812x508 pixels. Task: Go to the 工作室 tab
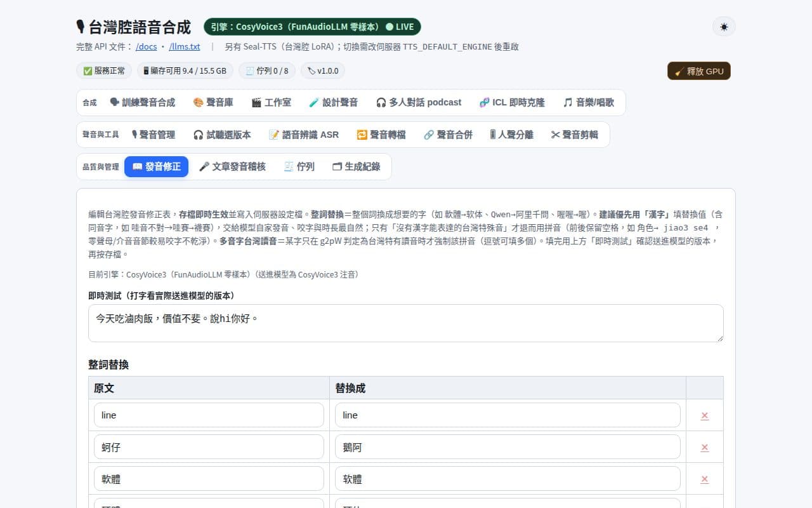272,102
